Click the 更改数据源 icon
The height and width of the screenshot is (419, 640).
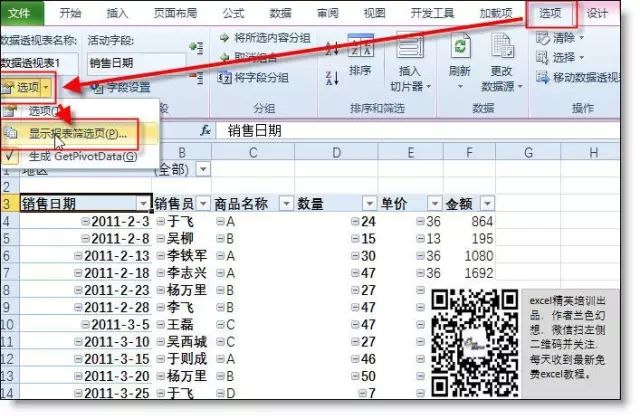[502, 46]
